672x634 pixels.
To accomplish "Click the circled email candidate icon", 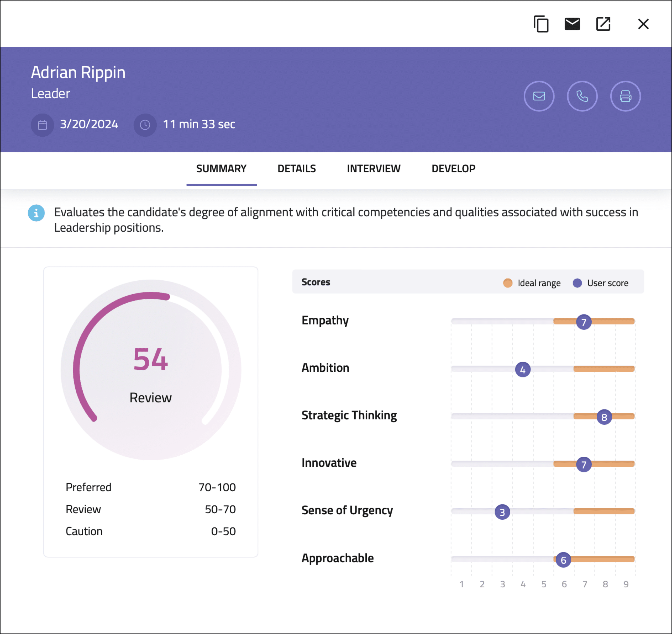I will [x=539, y=96].
